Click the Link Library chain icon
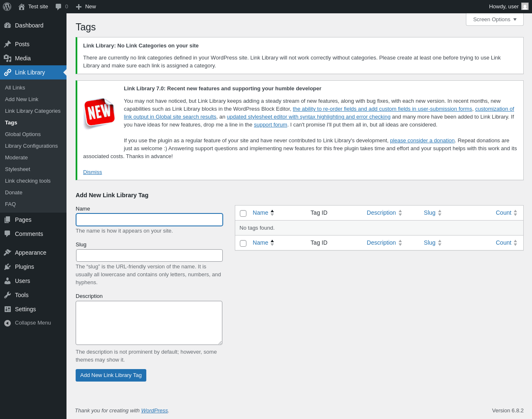The width and height of the screenshot is (532, 419). click(x=7, y=72)
